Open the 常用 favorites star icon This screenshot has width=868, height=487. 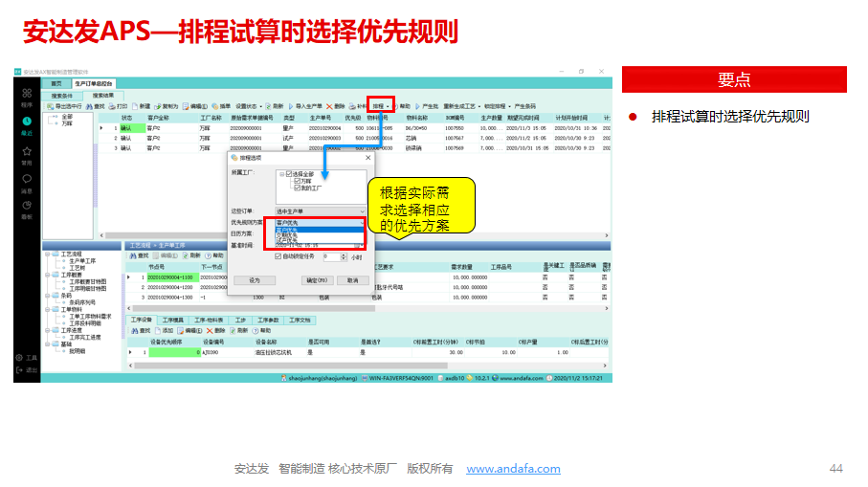pyautogui.click(x=27, y=151)
